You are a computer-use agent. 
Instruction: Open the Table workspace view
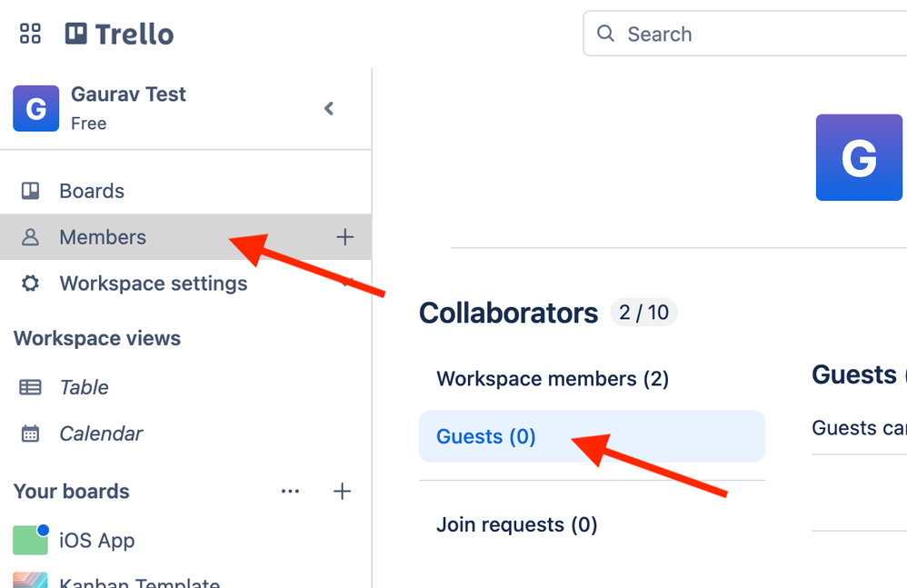(185, 387)
